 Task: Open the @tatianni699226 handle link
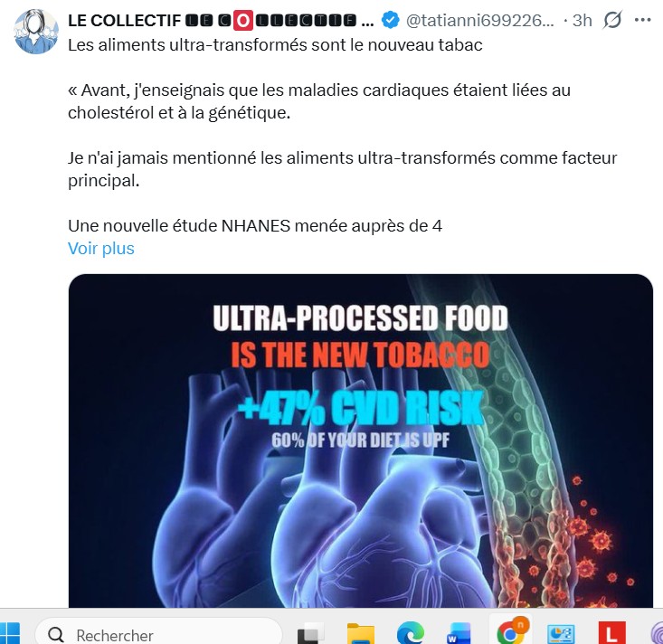(x=480, y=20)
